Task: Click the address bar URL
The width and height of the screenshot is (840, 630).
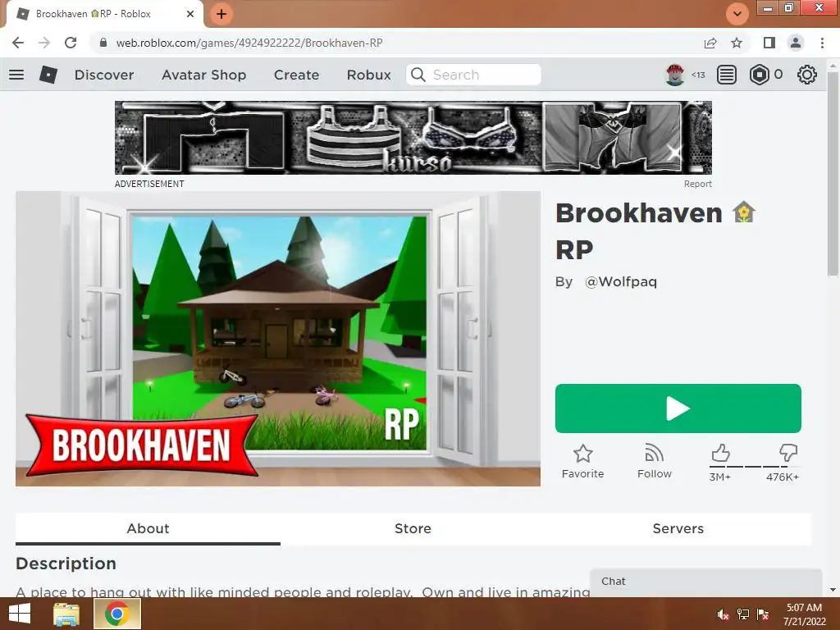Action: (249, 43)
